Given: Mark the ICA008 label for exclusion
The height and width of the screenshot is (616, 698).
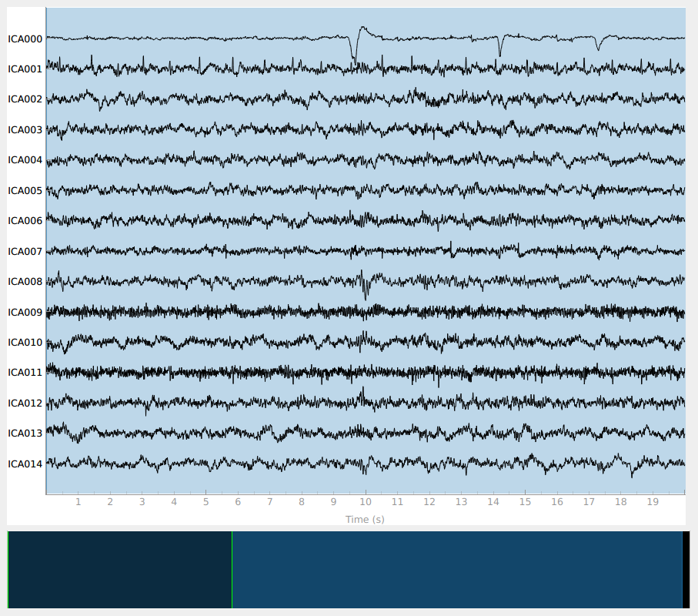Looking at the screenshot, I should click(25, 282).
